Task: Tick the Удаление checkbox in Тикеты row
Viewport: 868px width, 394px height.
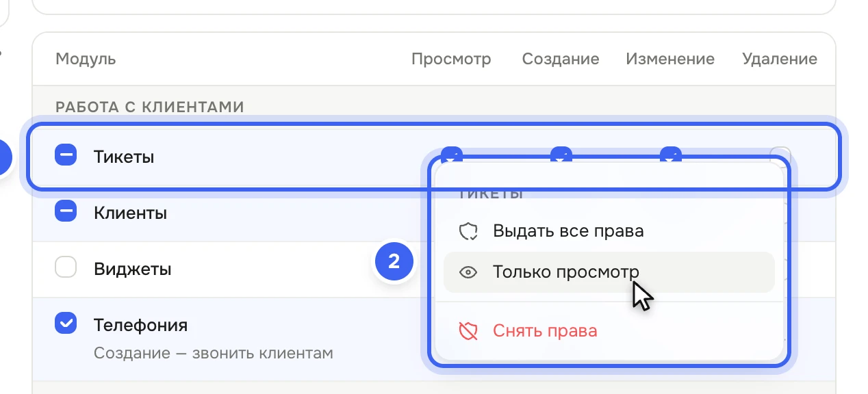Action: click(x=780, y=155)
